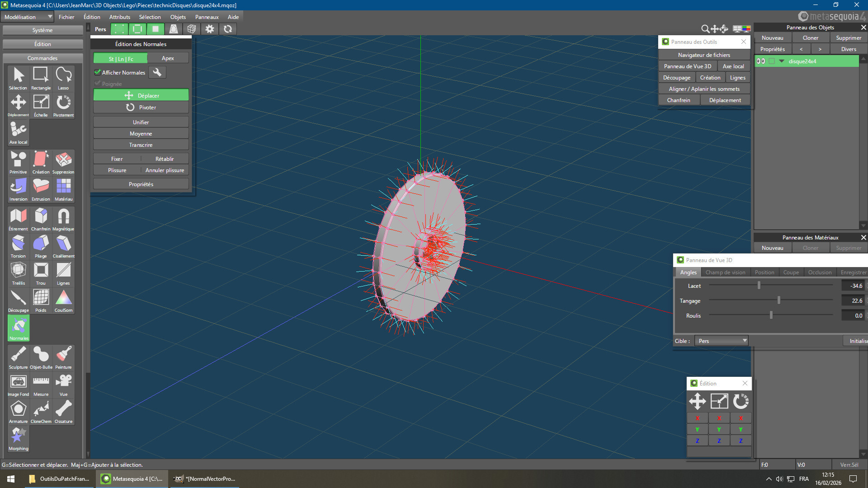This screenshot has height=488, width=868.
Task: Click the Sculpture tool icon
Action: coord(18,357)
